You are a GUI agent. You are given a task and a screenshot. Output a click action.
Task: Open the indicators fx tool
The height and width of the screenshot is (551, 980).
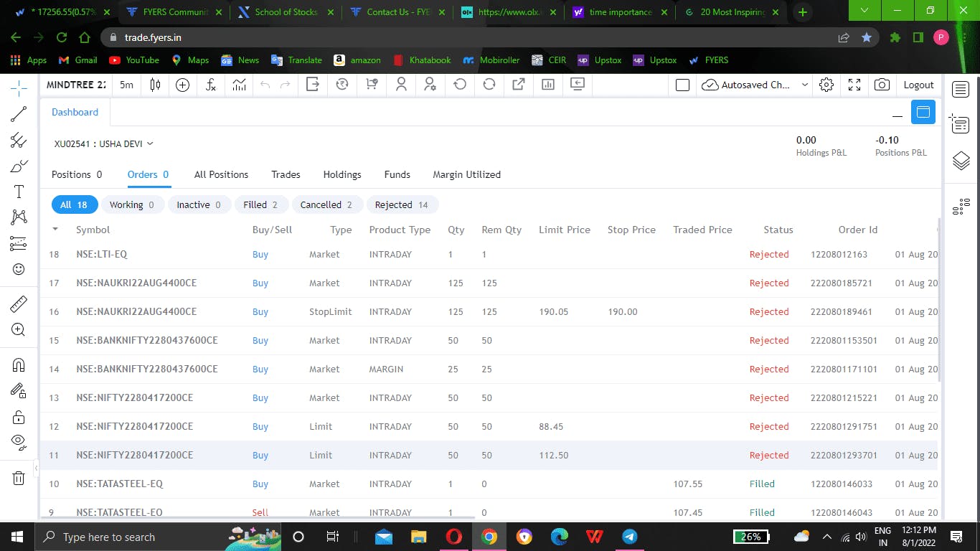coord(211,85)
